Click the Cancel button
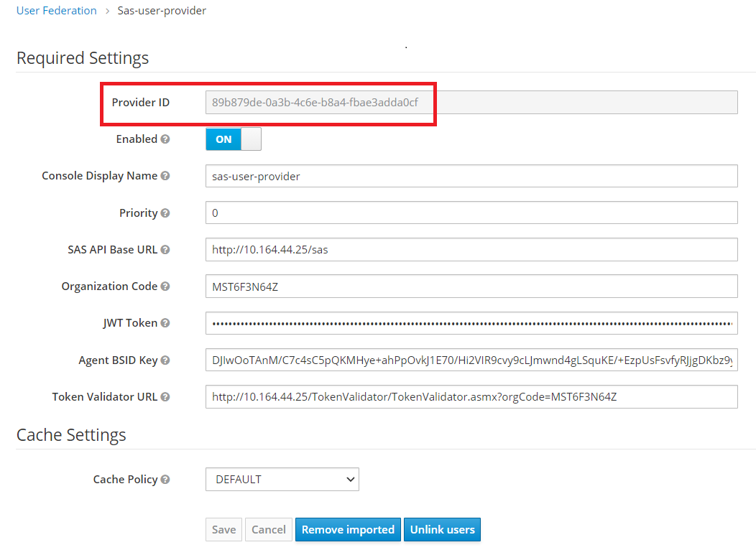The width and height of the screenshot is (756, 550). click(269, 530)
